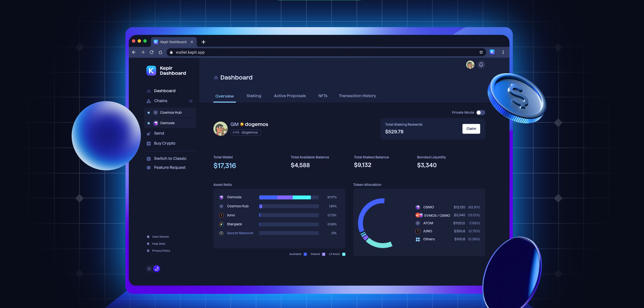Click the home icon beside Dashboard heading

pos(216,78)
